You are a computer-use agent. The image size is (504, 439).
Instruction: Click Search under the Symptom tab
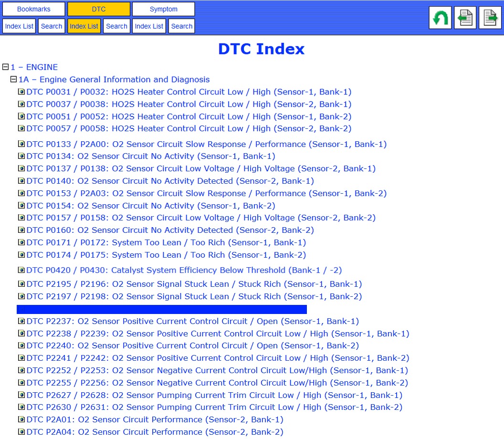(182, 26)
